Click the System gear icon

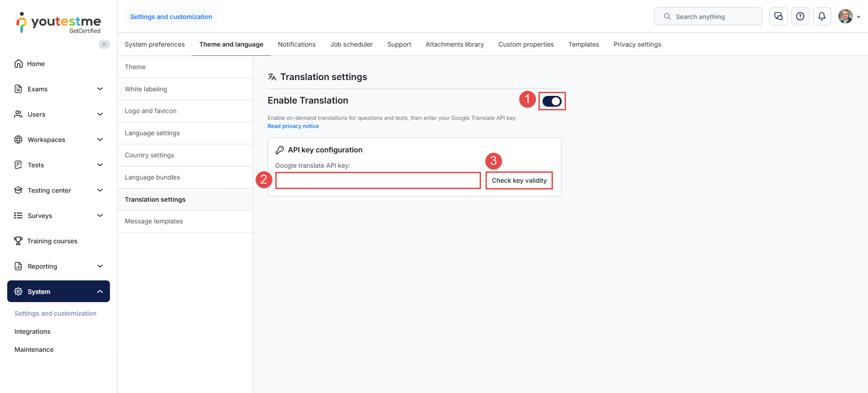point(19,292)
